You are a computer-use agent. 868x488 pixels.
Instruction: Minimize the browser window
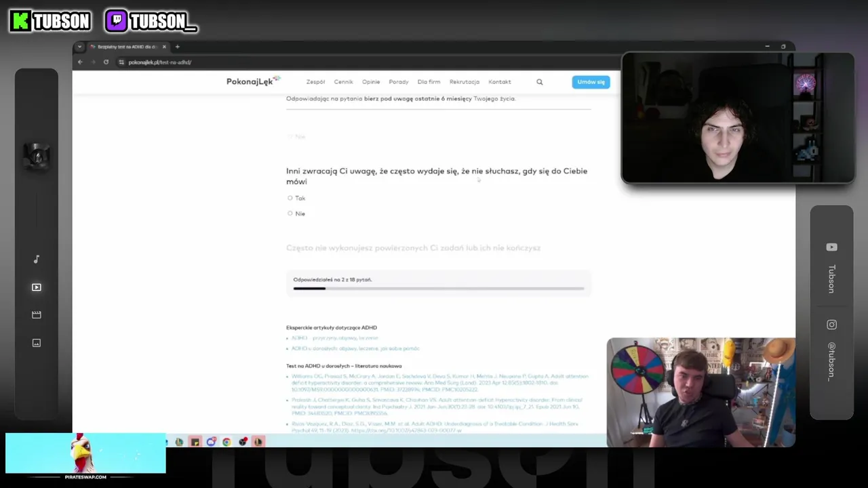click(767, 47)
